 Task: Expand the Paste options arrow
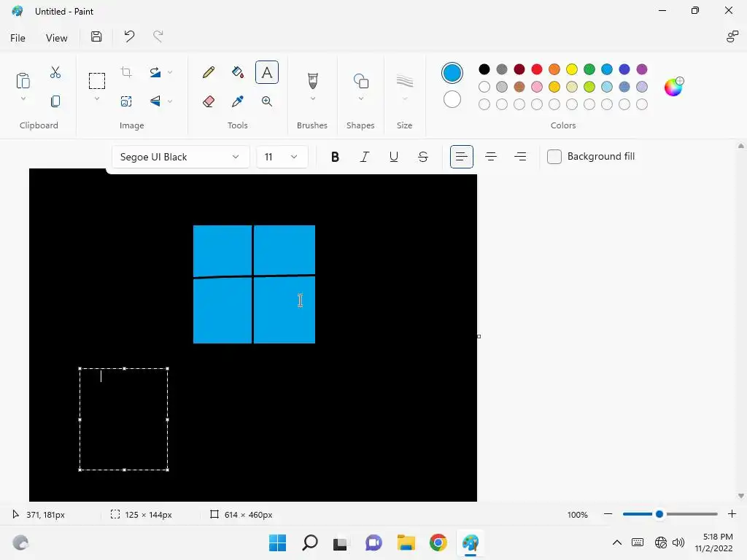pyautogui.click(x=23, y=99)
